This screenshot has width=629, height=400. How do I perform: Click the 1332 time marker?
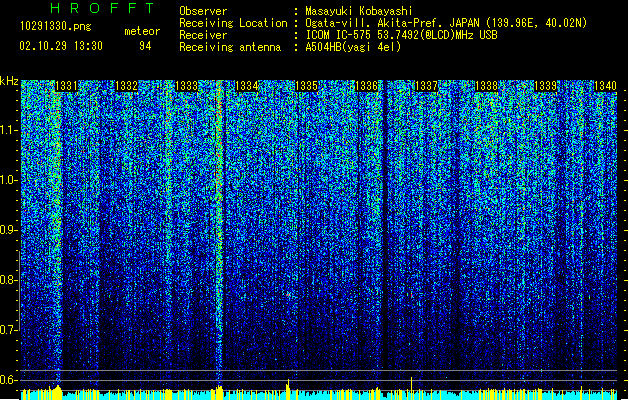(126, 86)
